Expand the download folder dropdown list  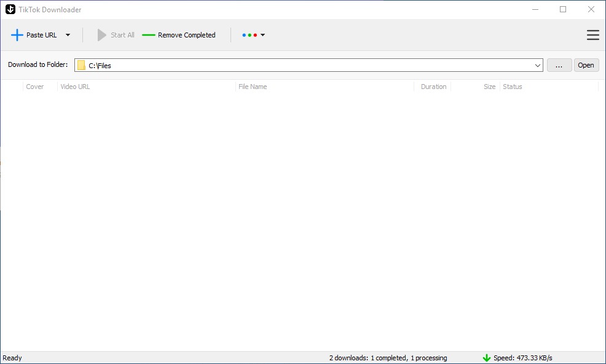pyautogui.click(x=537, y=65)
